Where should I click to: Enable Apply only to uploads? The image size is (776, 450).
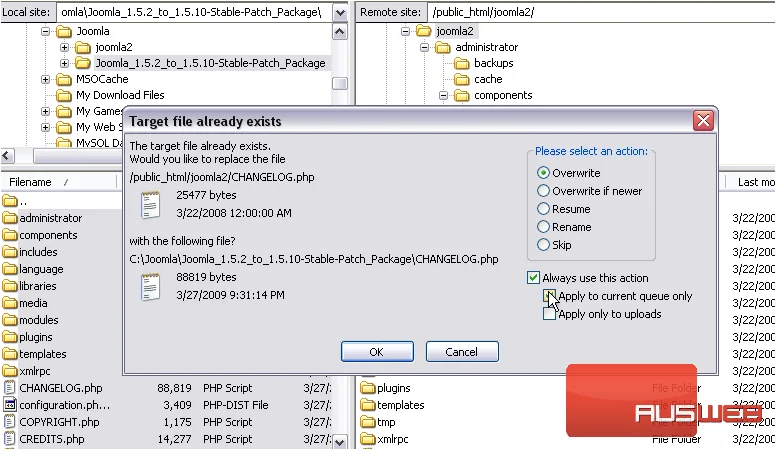[x=549, y=314]
